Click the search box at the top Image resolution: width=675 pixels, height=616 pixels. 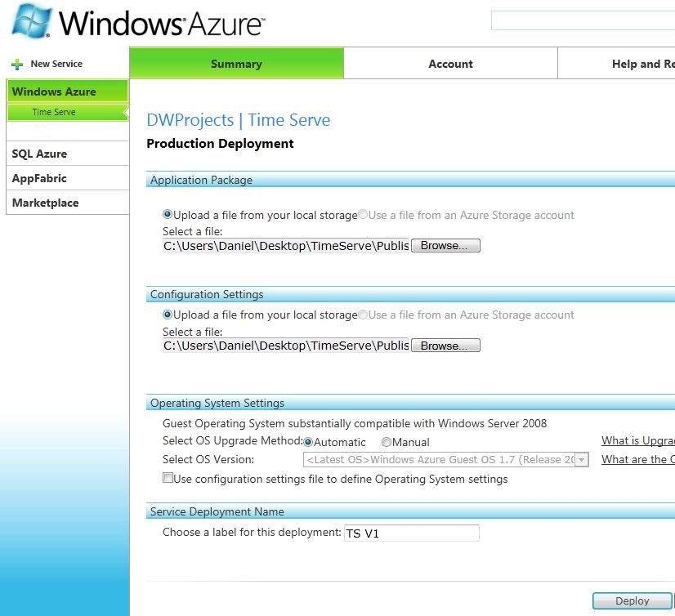coord(583,20)
